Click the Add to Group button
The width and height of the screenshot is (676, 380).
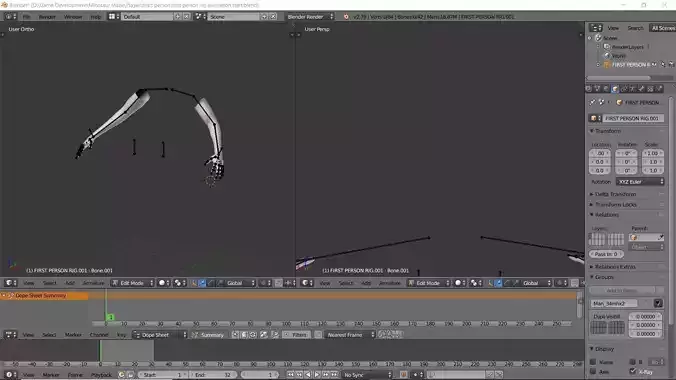[x=621, y=291]
